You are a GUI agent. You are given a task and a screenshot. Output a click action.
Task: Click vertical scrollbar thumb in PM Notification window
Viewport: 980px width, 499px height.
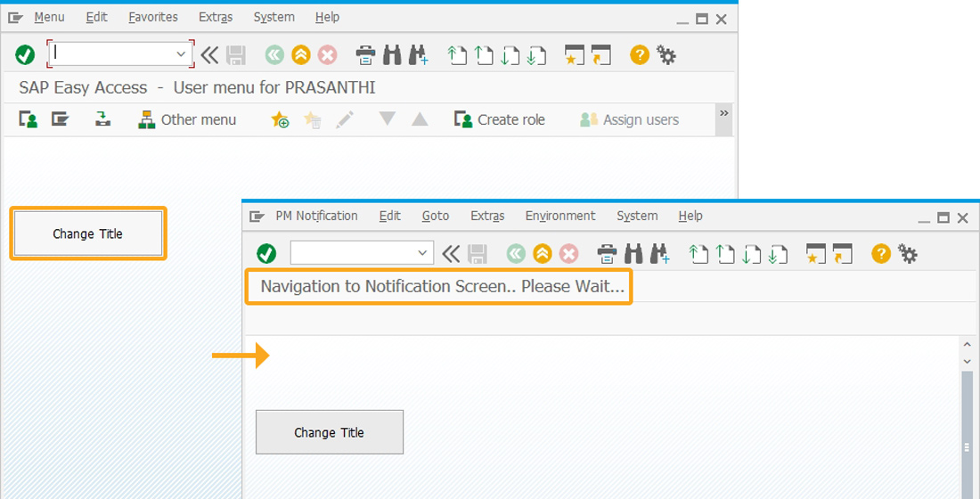[x=967, y=435]
